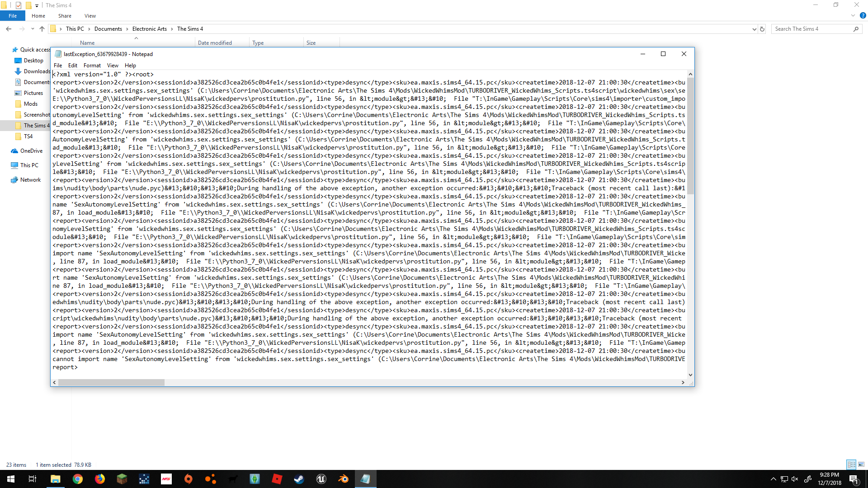Open File Explorer from taskbar
This screenshot has height=488, width=868.
click(x=56, y=479)
